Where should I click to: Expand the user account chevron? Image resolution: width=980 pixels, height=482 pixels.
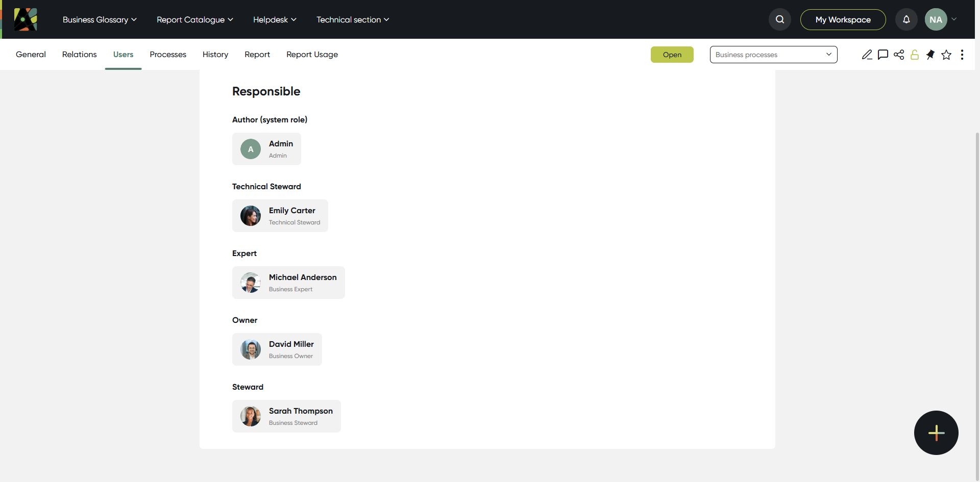point(954,19)
